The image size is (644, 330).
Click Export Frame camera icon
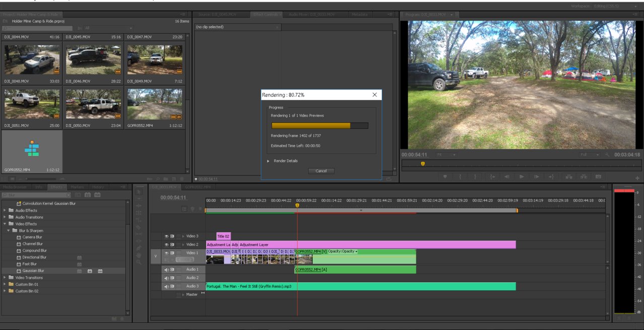[x=598, y=177]
